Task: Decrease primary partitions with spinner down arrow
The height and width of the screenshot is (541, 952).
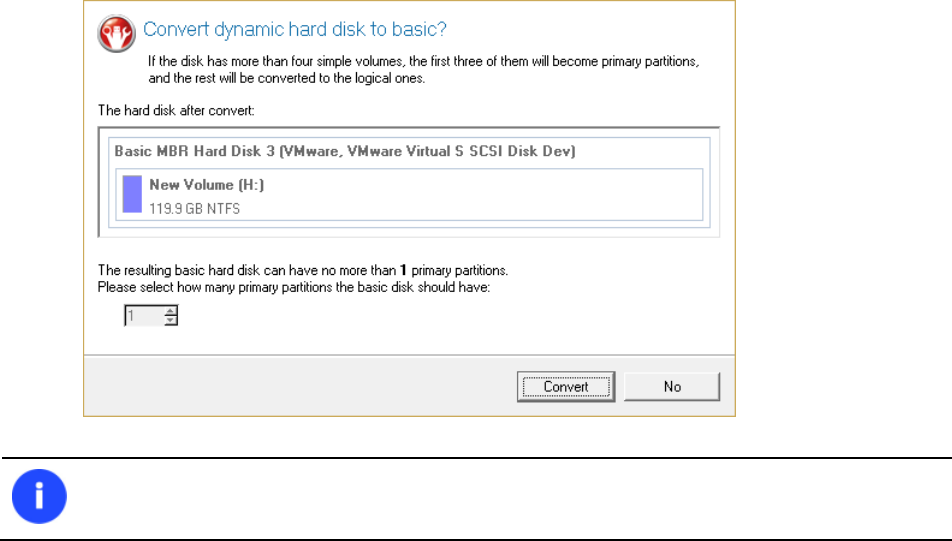Action: (x=171, y=321)
